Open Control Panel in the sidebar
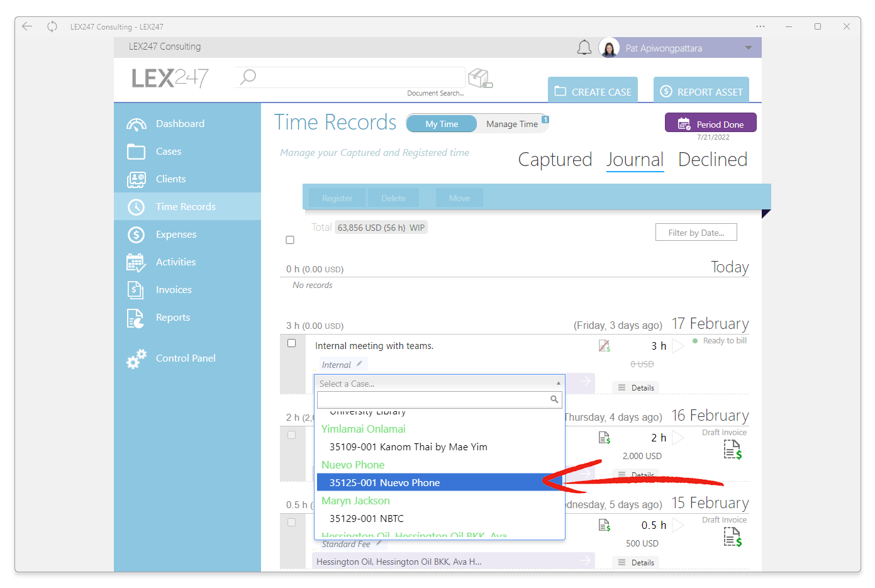This screenshot has height=588, width=875. (187, 358)
